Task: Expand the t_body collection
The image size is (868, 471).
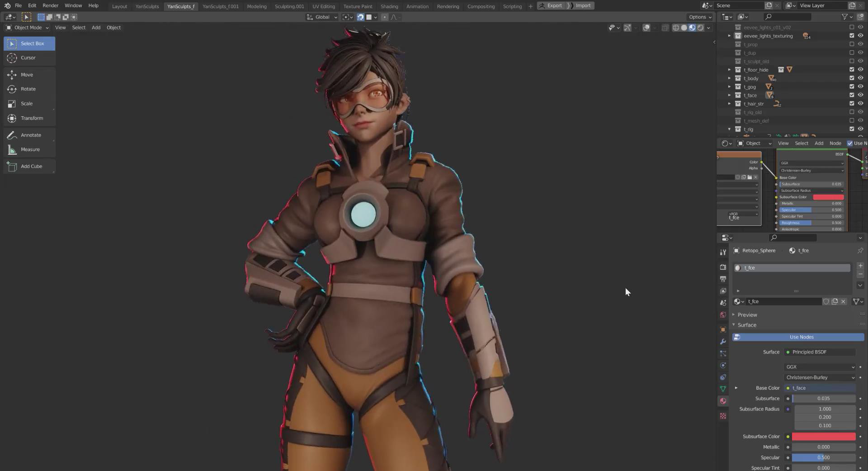Action: point(729,78)
